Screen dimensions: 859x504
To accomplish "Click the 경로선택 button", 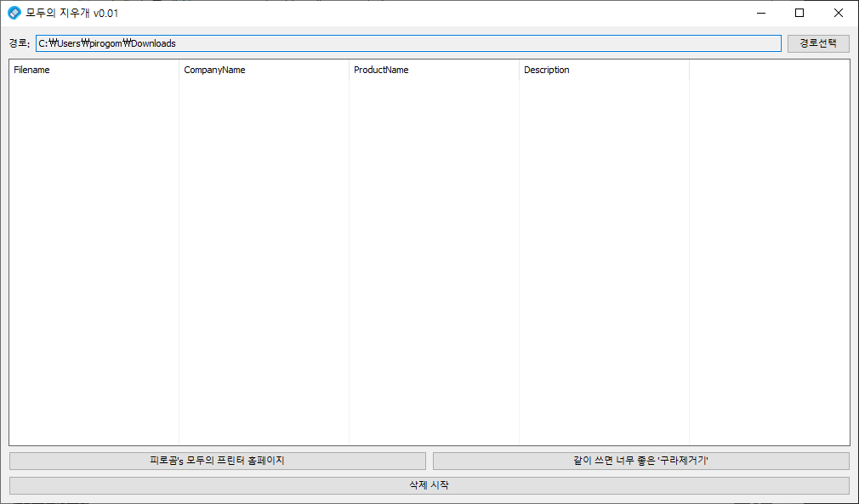I will coord(818,43).
